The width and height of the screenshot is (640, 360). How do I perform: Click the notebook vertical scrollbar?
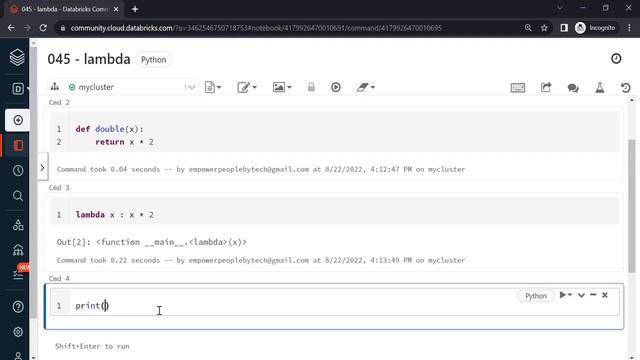pyautogui.click(x=631, y=206)
